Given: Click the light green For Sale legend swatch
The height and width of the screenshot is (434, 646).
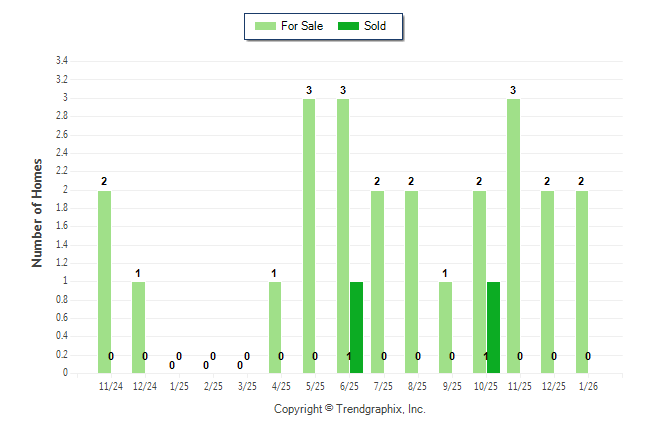Looking at the screenshot, I should coord(265,26).
